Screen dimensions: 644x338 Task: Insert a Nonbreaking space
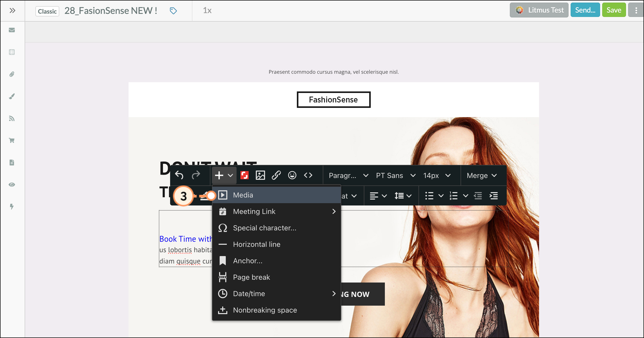pyautogui.click(x=277, y=310)
